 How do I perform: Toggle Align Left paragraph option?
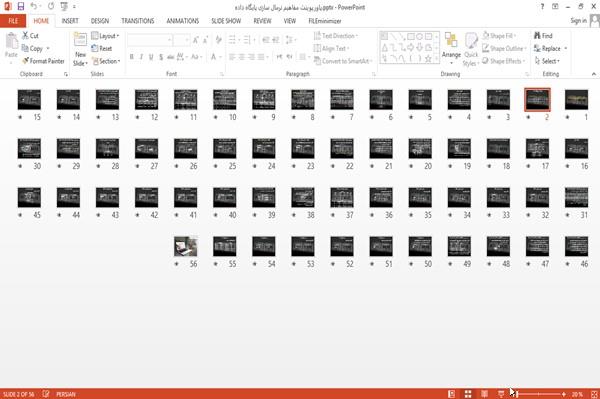232,57
